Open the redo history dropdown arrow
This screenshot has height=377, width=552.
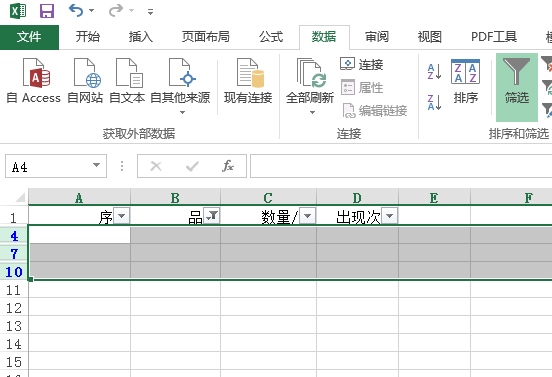pyautogui.click(x=131, y=11)
